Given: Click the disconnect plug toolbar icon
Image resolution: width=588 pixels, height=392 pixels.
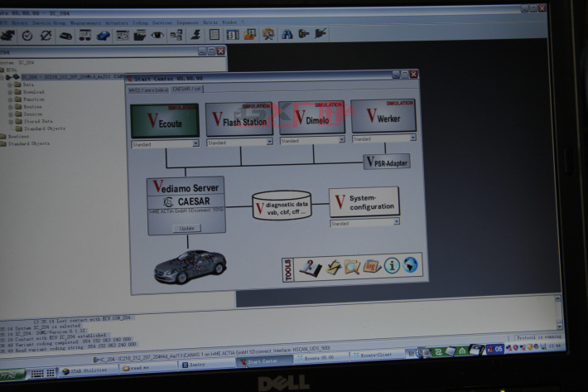Looking at the screenshot, I should tap(321, 34).
